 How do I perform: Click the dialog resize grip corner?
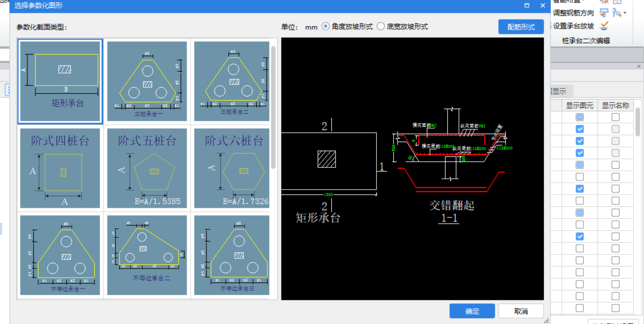[x=546, y=321]
